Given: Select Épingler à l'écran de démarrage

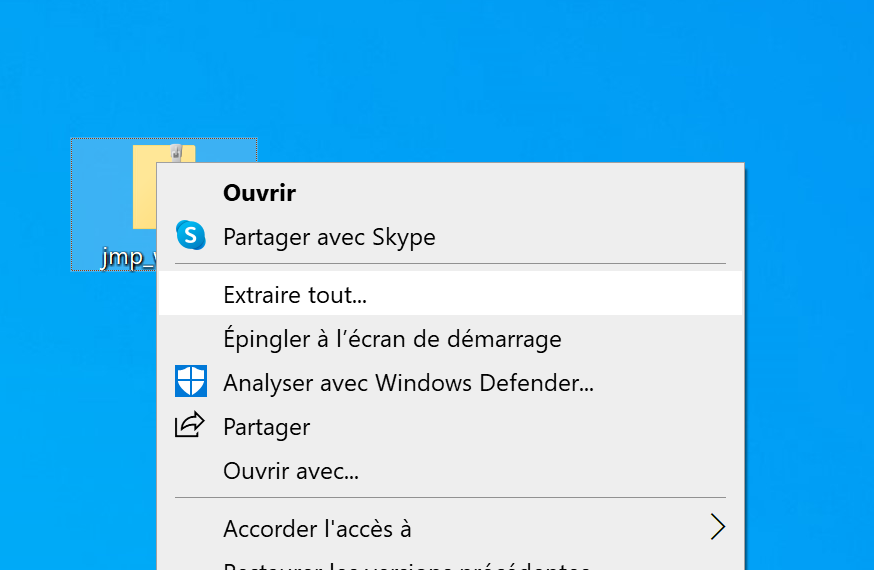Looking at the screenshot, I should point(392,339).
